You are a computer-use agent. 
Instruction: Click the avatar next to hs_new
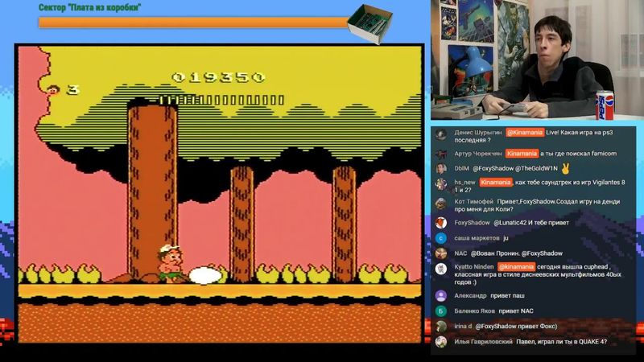click(441, 184)
